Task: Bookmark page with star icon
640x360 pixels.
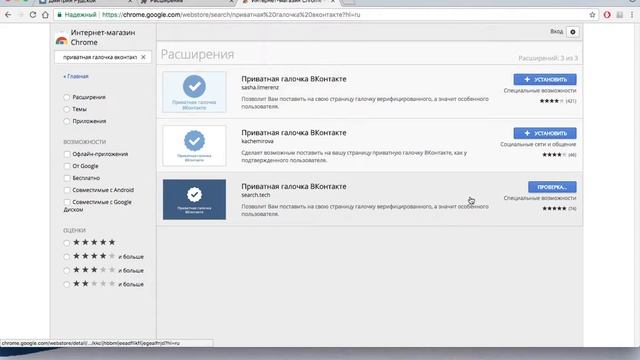Action: (x=592, y=15)
